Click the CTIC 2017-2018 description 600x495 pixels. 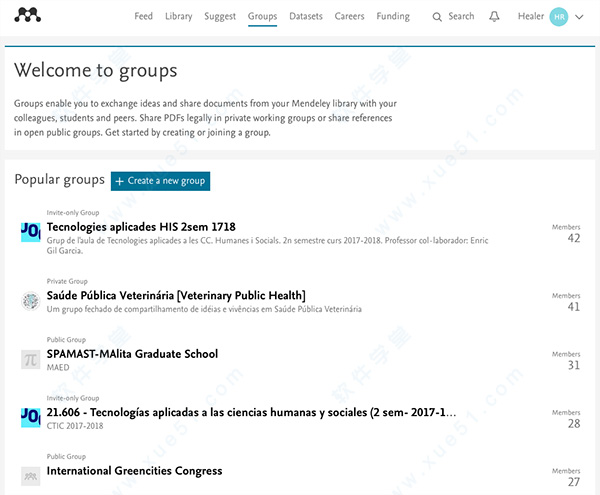coord(75,426)
